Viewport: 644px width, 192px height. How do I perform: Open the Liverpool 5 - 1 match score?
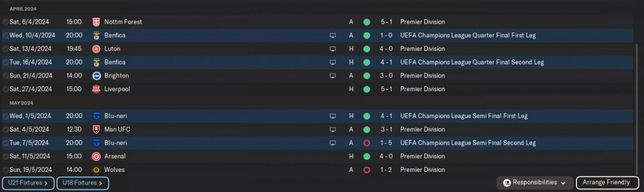(386, 89)
